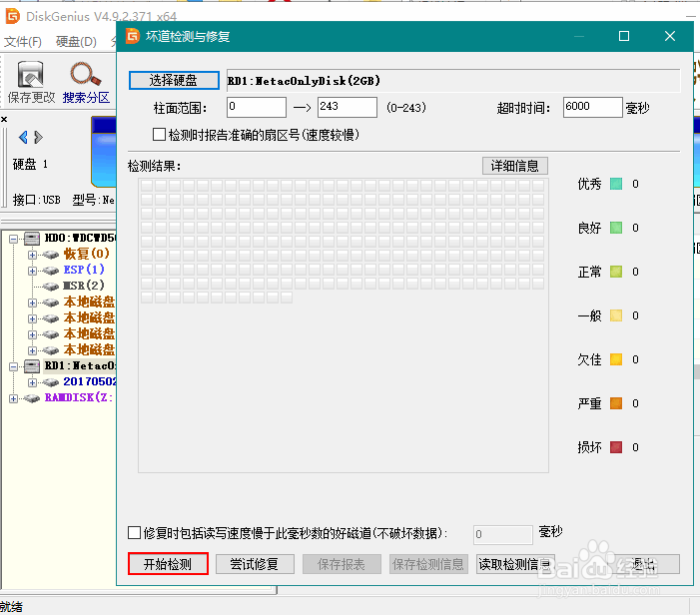Click the timeout field containing 6000
Image resolution: width=700 pixels, height=615 pixels.
click(592, 107)
